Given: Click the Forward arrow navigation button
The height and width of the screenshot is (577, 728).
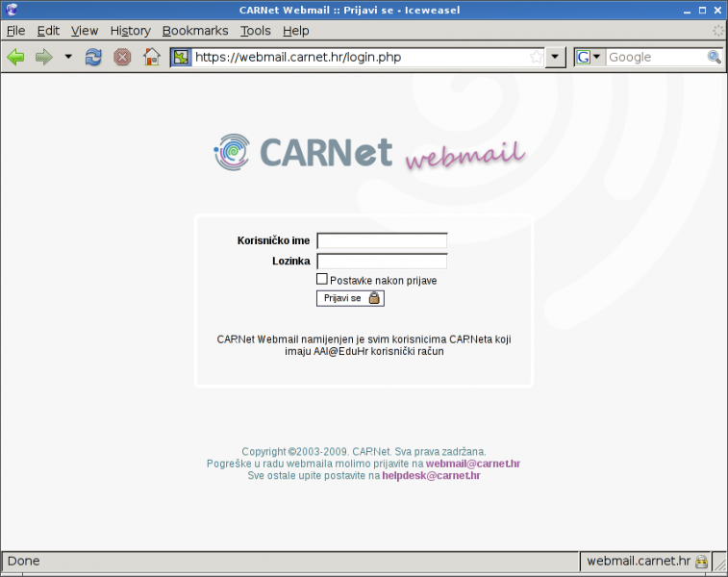Looking at the screenshot, I should [x=43, y=57].
